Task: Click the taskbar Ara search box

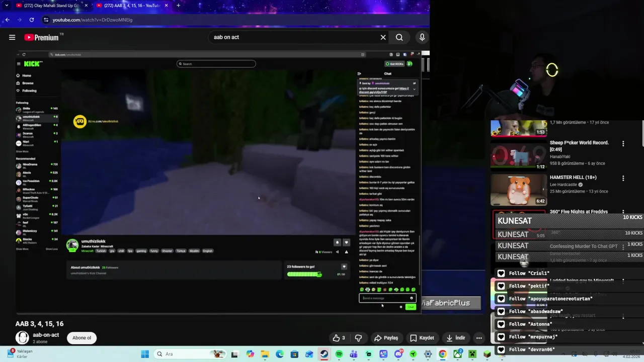Action: point(190,354)
